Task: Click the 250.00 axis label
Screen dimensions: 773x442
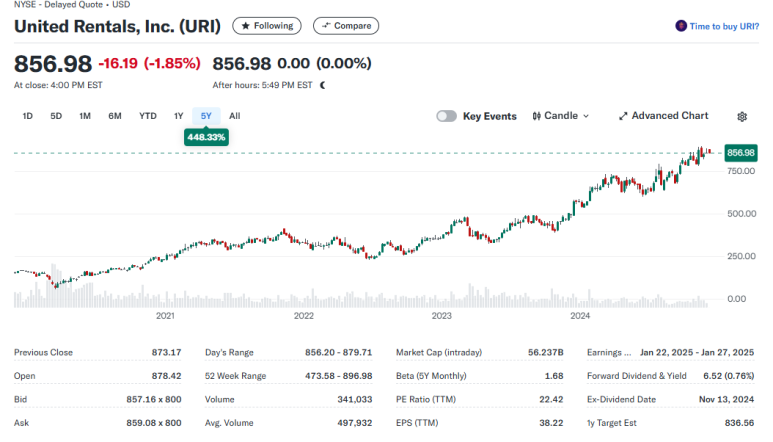Action: pos(741,256)
